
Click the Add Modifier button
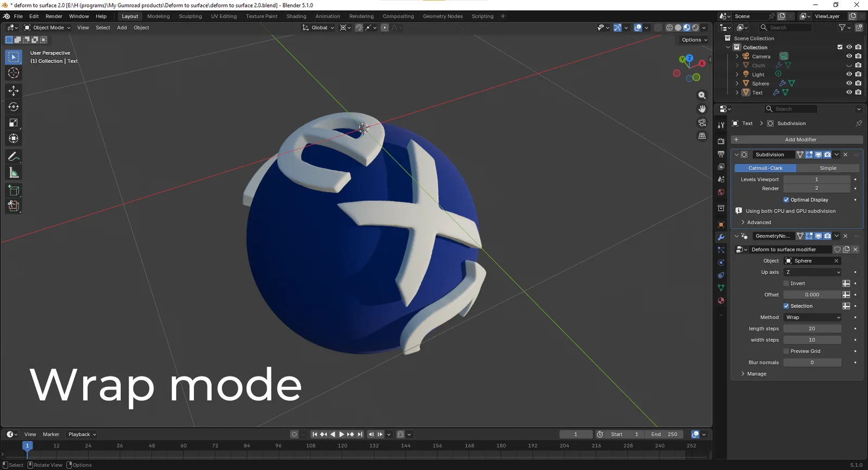tap(796, 139)
